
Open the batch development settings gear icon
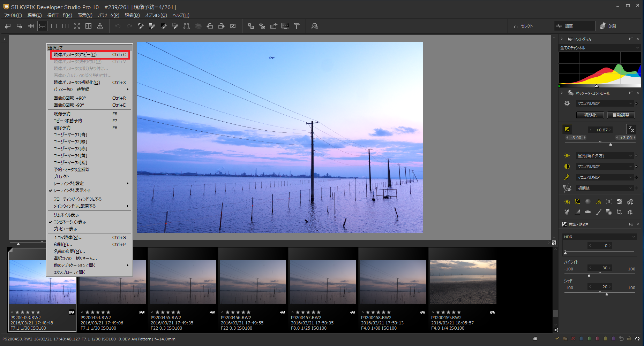coord(262,26)
